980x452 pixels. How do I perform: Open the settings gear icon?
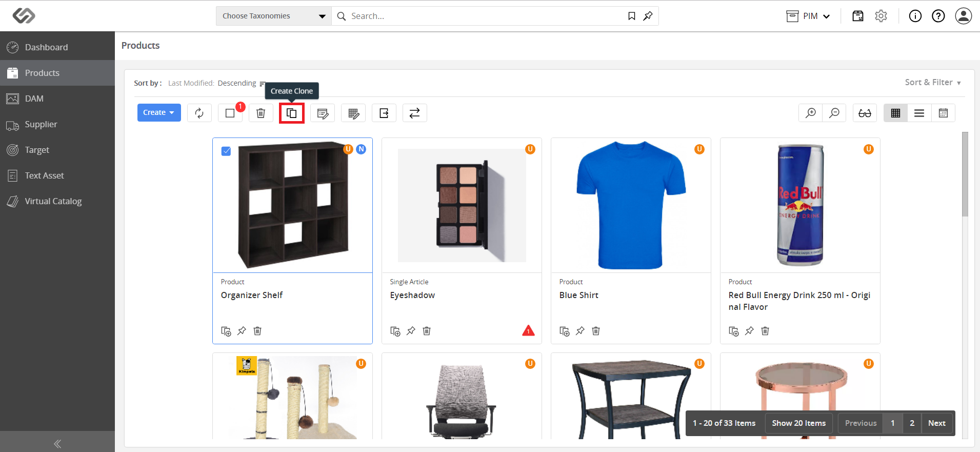pyautogui.click(x=881, y=16)
